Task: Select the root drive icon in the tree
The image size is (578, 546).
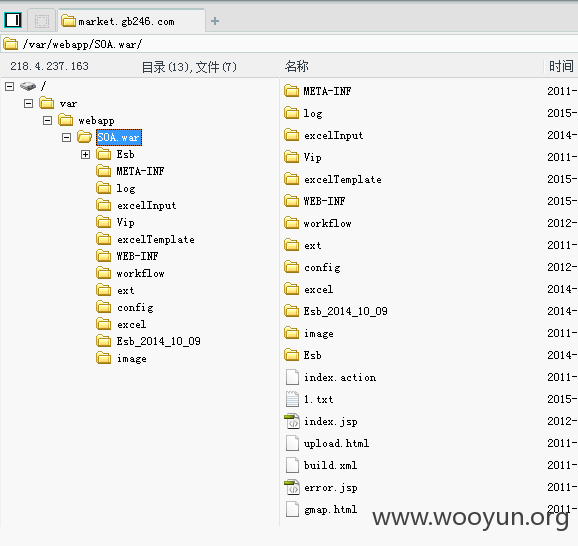Action: coord(28,86)
